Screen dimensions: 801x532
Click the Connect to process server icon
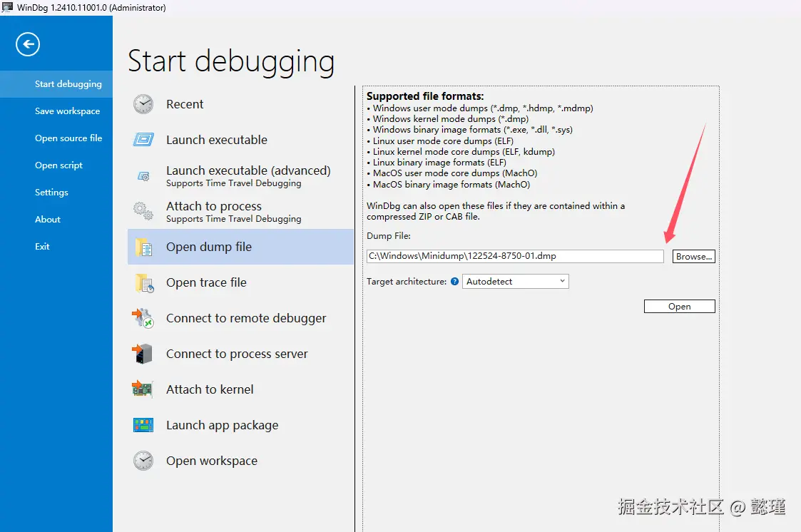[143, 354]
